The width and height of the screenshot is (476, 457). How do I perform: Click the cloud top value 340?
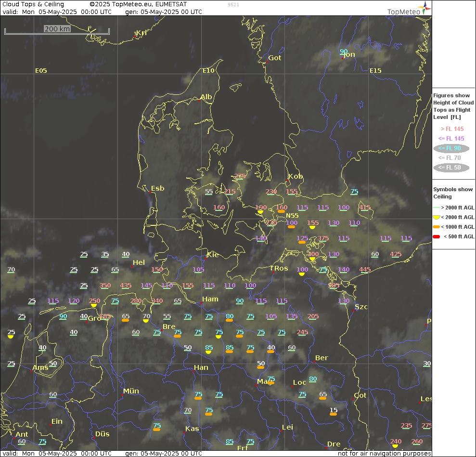click(157, 300)
